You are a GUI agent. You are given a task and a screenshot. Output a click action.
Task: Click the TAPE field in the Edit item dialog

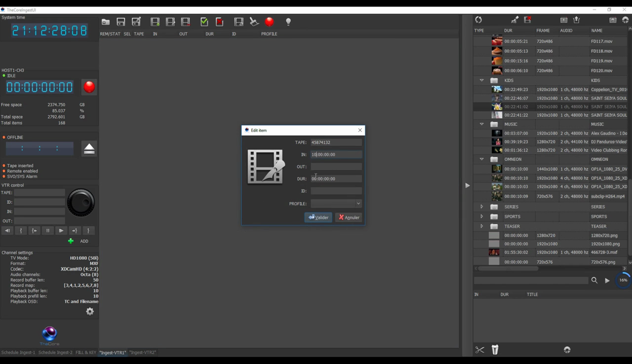coord(336,142)
